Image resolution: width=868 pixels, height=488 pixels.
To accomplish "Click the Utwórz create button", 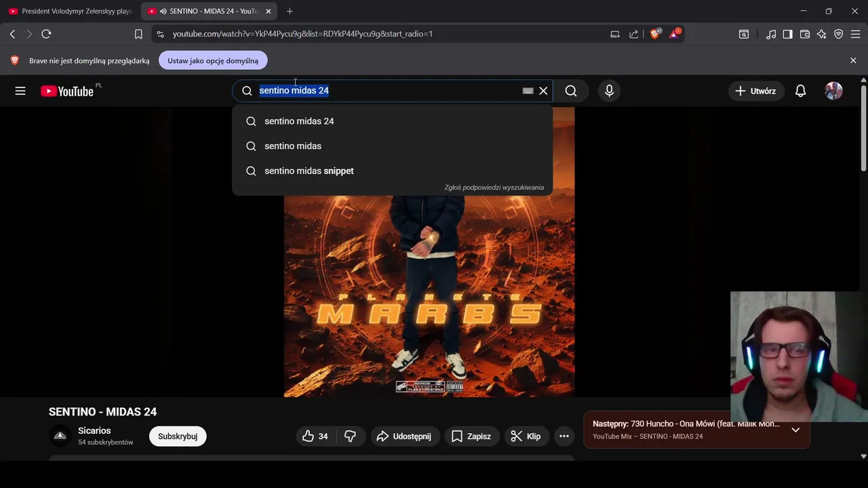I will click(756, 91).
